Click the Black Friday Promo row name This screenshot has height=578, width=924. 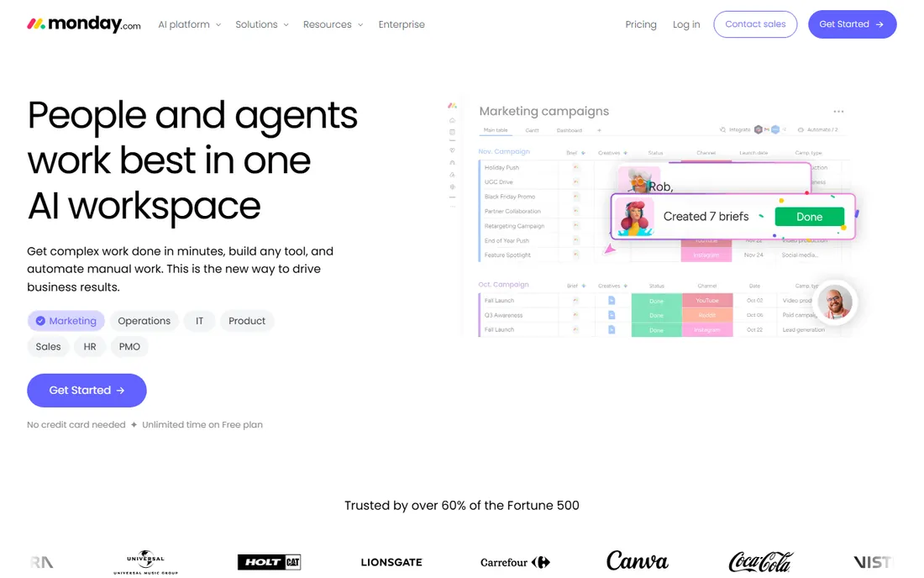pyautogui.click(x=510, y=197)
